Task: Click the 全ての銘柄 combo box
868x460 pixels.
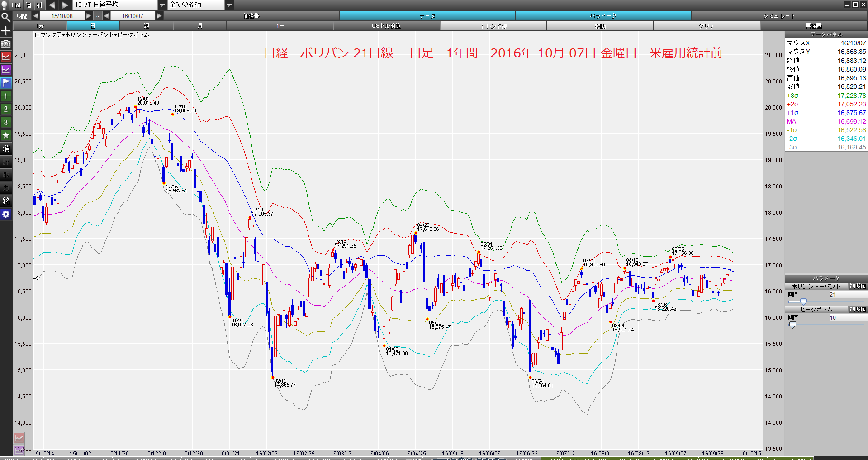Action: point(196,5)
